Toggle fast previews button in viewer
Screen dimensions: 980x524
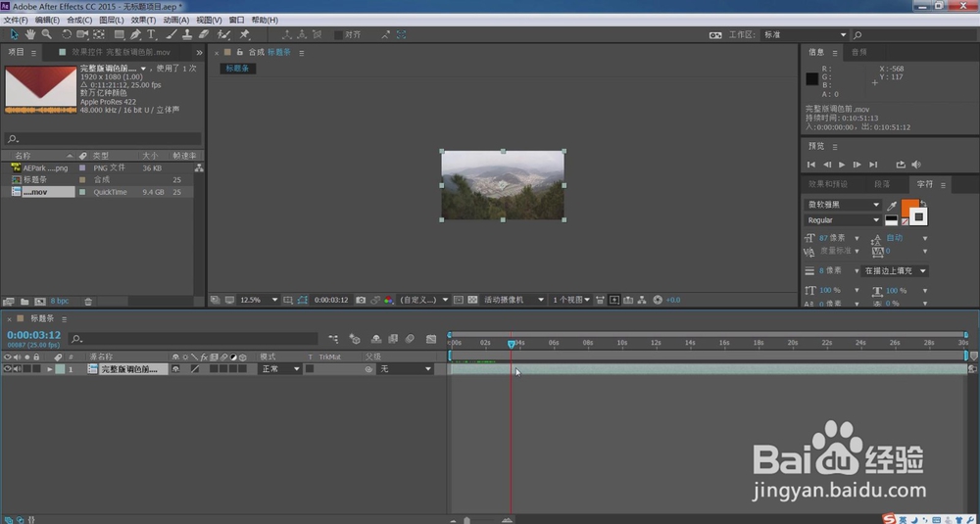(x=614, y=300)
